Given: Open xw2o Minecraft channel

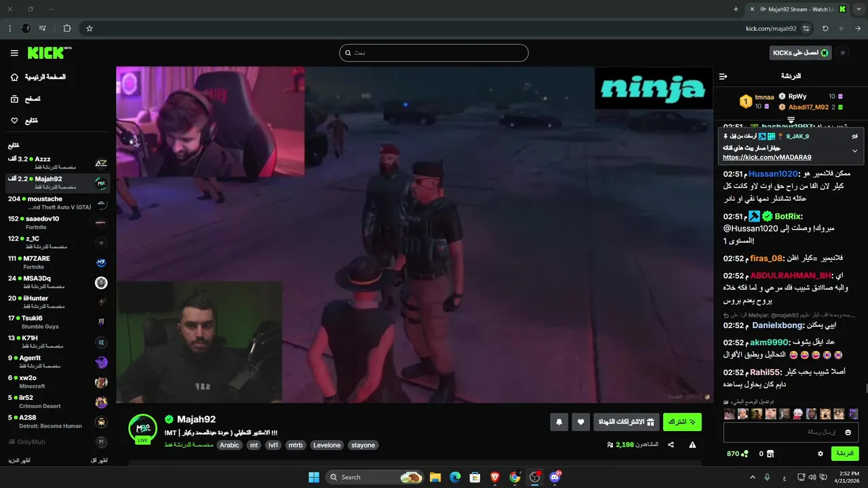Looking at the screenshot, I should click(58, 382).
